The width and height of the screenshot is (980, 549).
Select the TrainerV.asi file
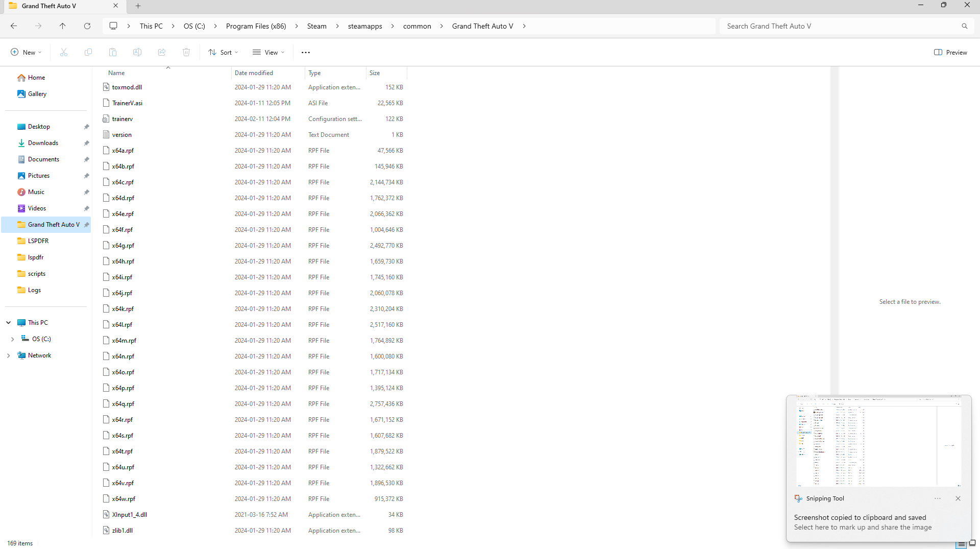coord(127,103)
